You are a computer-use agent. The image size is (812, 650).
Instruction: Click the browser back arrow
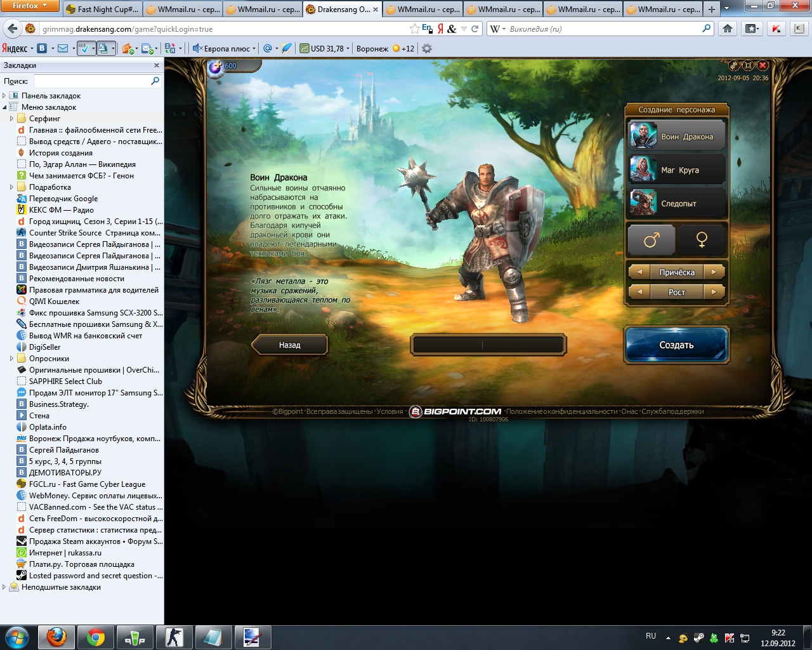pyautogui.click(x=11, y=29)
